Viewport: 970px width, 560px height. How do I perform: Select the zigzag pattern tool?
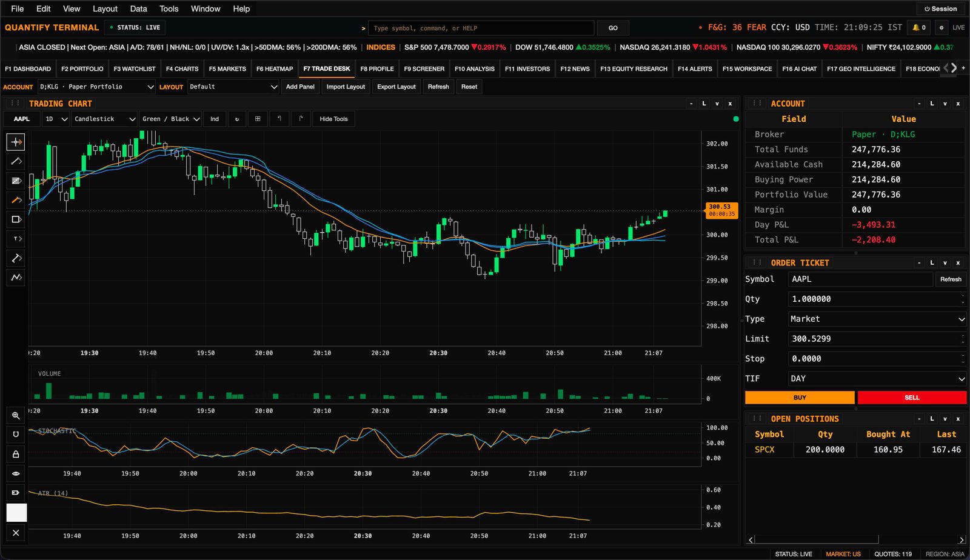(x=16, y=278)
